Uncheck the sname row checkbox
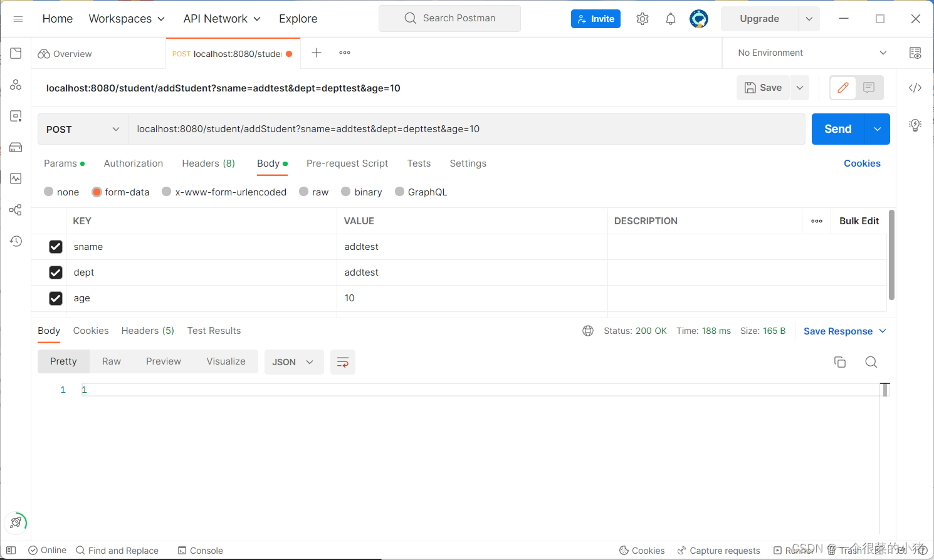The image size is (934, 560). coord(56,247)
